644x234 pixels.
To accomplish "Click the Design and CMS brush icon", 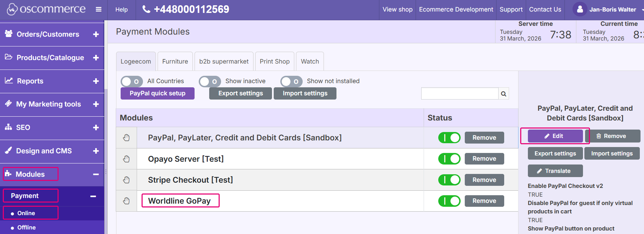I will point(8,151).
